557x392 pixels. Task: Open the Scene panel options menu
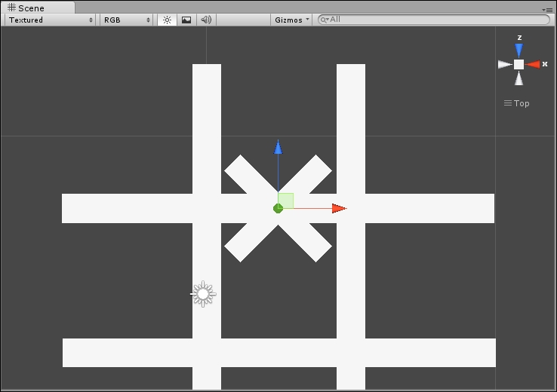(x=547, y=10)
